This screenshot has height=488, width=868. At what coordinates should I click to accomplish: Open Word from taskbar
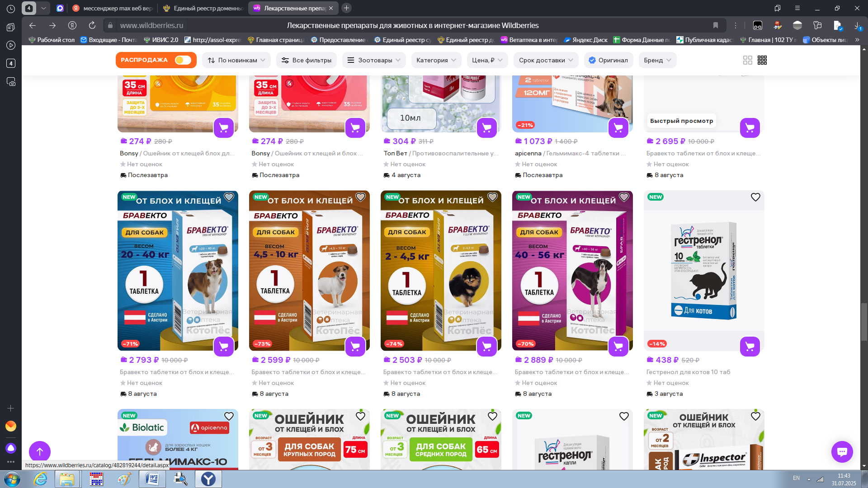(x=152, y=479)
